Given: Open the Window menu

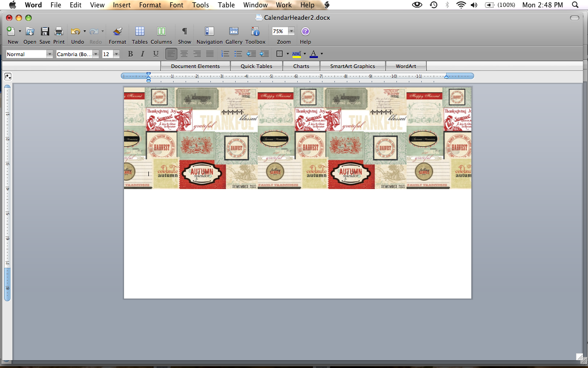Looking at the screenshot, I should (x=255, y=5).
